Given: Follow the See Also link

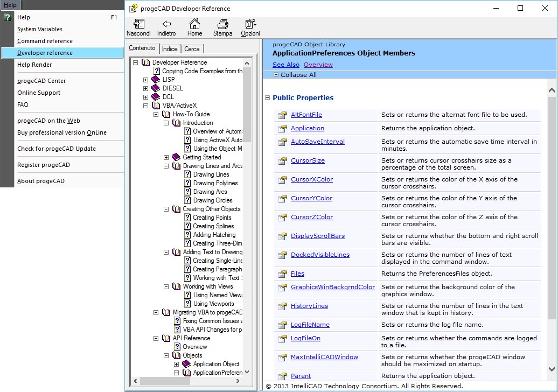Looking at the screenshot, I should 285,65.
